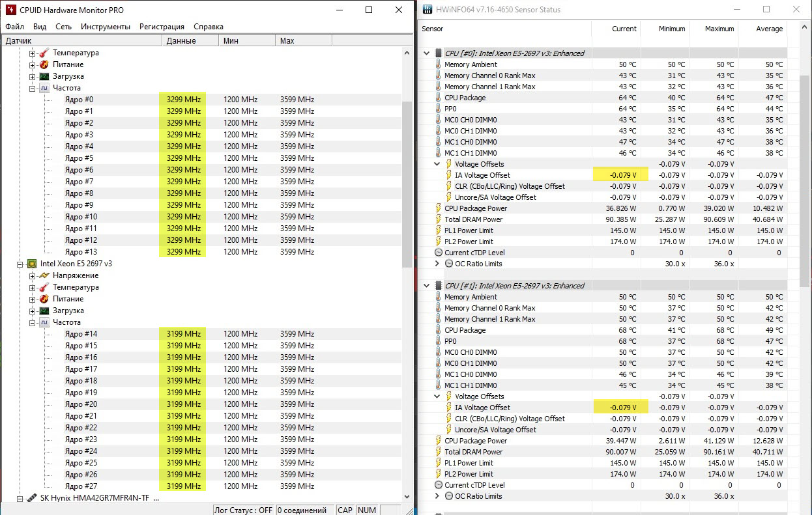Expand OC Ratio Limits under CPU [#1]
The width and height of the screenshot is (812, 515).
437,496
